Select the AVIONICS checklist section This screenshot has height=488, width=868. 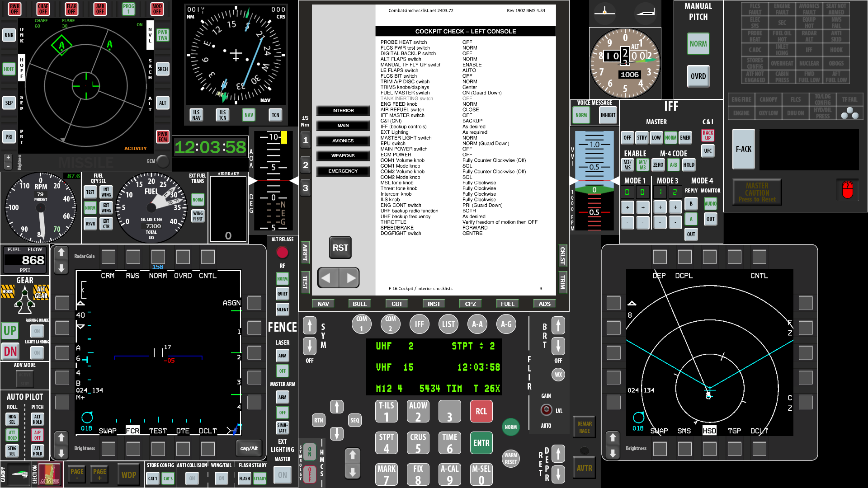(343, 141)
